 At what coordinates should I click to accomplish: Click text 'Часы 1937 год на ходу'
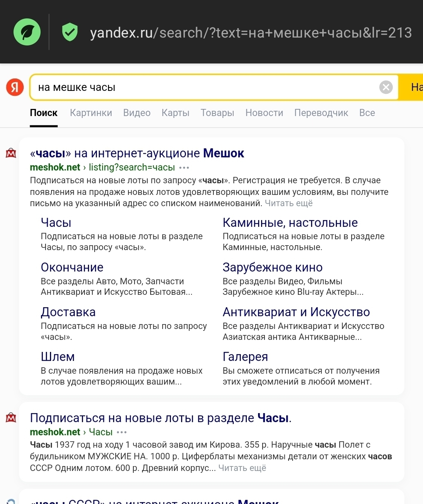click(77, 445)
